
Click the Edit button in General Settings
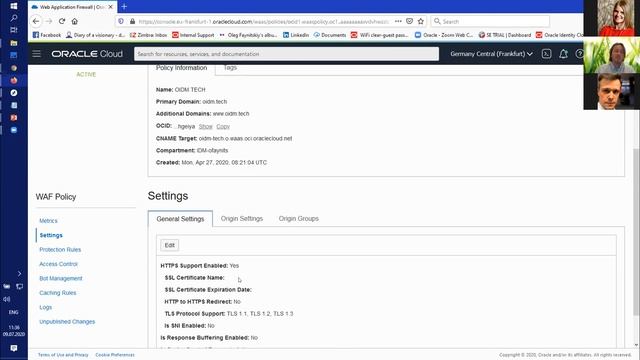[x=169, y=245]
